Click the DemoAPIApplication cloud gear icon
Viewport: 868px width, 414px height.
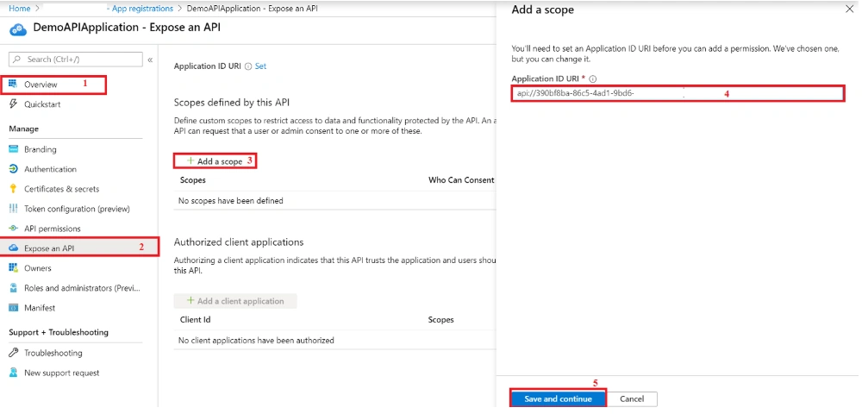[18, 28]
